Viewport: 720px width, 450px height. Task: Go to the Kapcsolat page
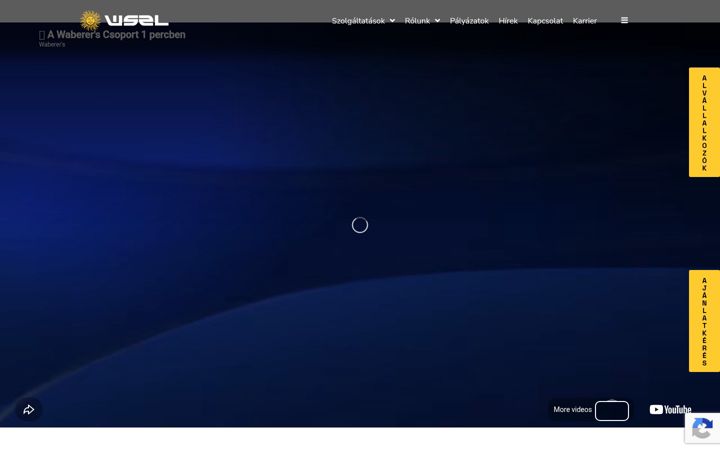click(545, 21)
